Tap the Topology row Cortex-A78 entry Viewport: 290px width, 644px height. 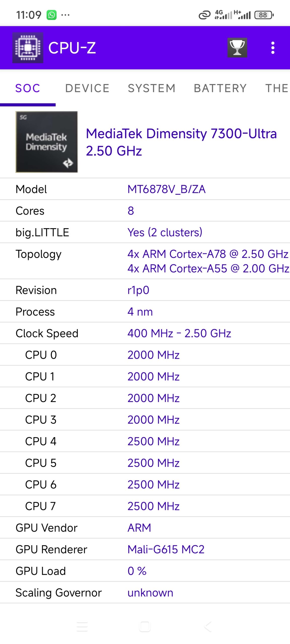tap(208, 254)
